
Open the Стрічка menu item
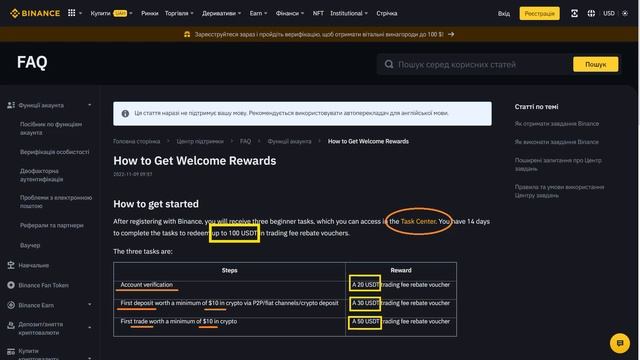(387, 13)
